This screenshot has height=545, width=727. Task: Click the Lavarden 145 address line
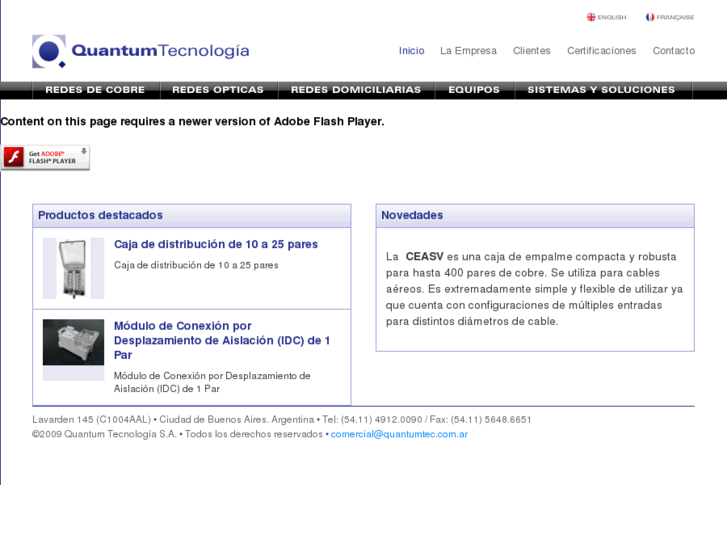click(x=281, y=420)
